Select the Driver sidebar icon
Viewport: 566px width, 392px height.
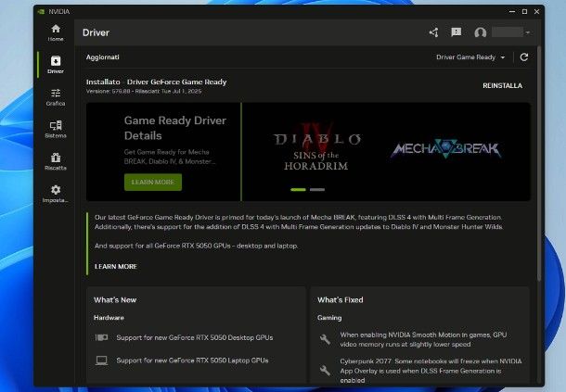point(56,64)
